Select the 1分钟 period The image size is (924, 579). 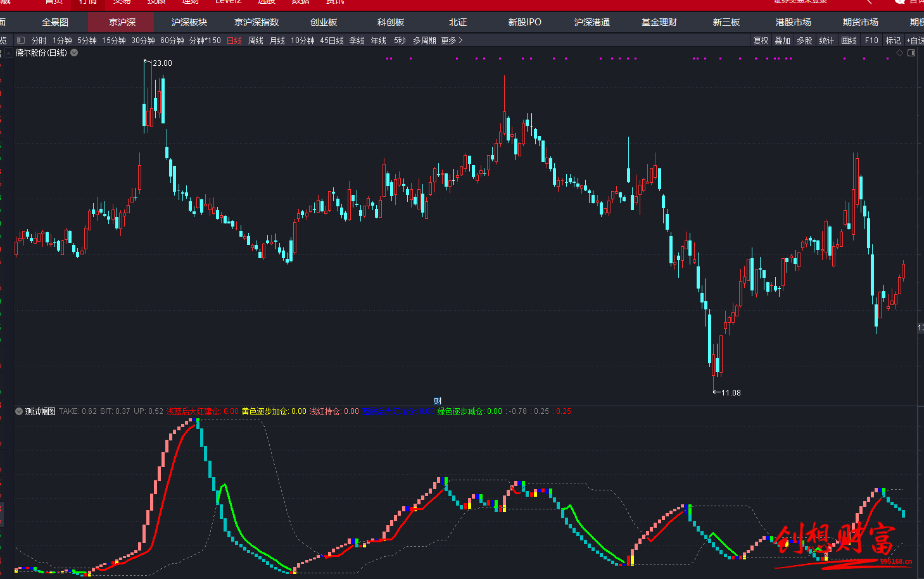(x=62, y=40)
